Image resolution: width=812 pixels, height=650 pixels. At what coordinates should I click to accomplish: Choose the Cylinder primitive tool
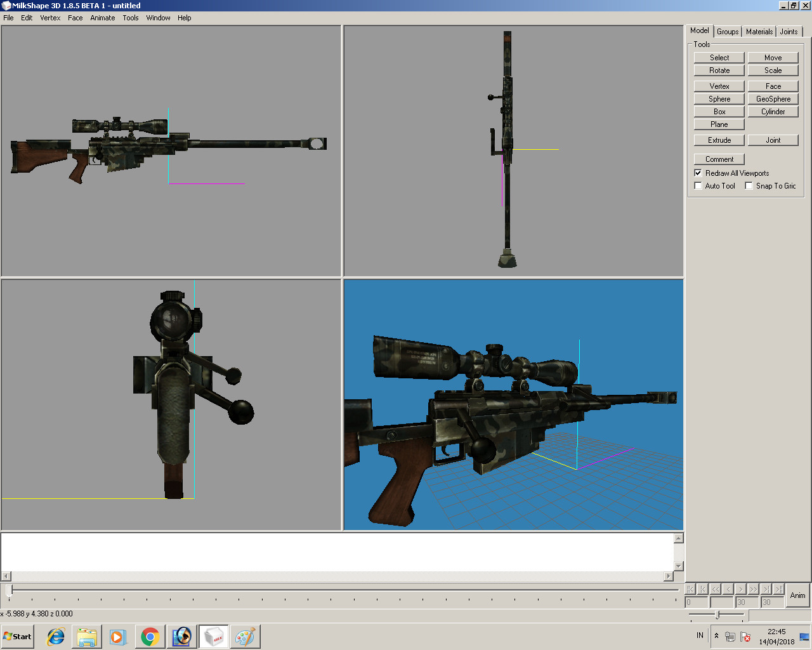tap(773, 111)
